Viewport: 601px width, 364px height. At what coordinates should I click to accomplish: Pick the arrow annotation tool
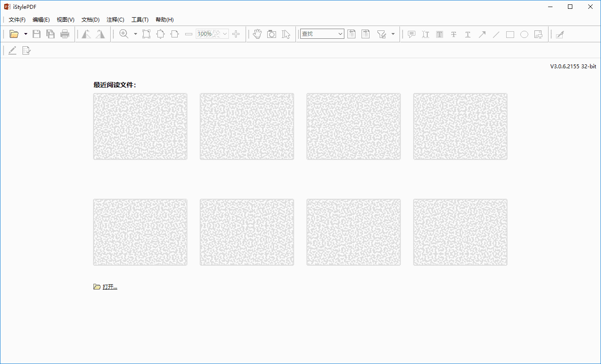pyautogui.click(x=482, y=34)
